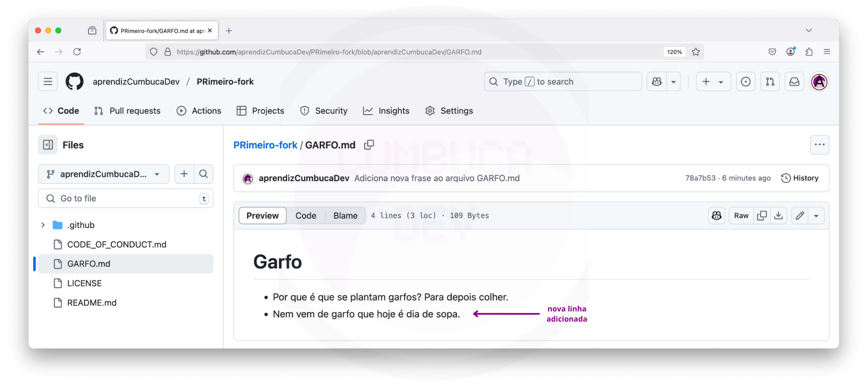This screenshot has width=868, height=386.
Task: Copy file path next to GARFO.md
Action: (369, 145)
